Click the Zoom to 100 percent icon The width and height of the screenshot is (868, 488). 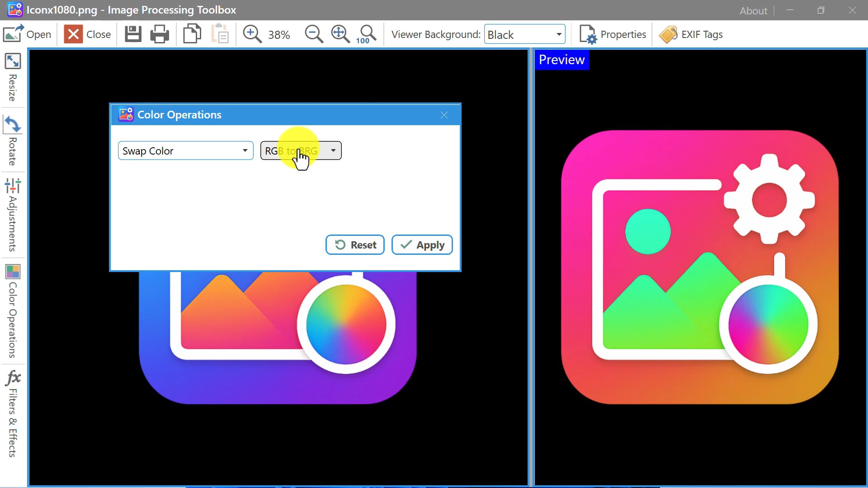(x=367, y=34)
